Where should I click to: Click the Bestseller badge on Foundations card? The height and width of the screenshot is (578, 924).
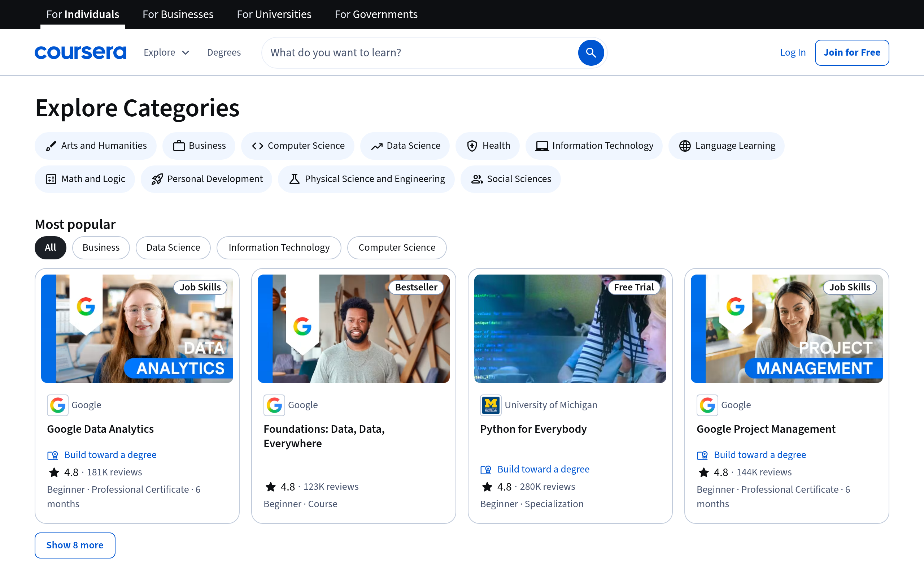[416, 288]
